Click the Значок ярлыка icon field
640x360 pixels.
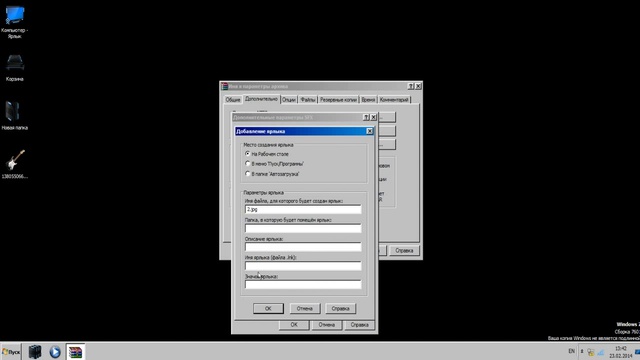click(x=303, y=284)
